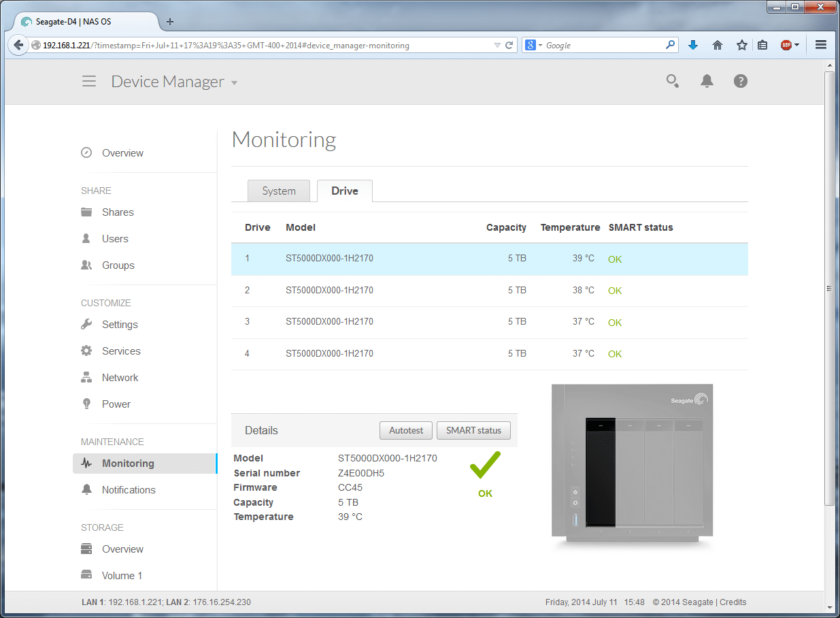
Task: Open the notifications bell in header
Action: (707, 82)
